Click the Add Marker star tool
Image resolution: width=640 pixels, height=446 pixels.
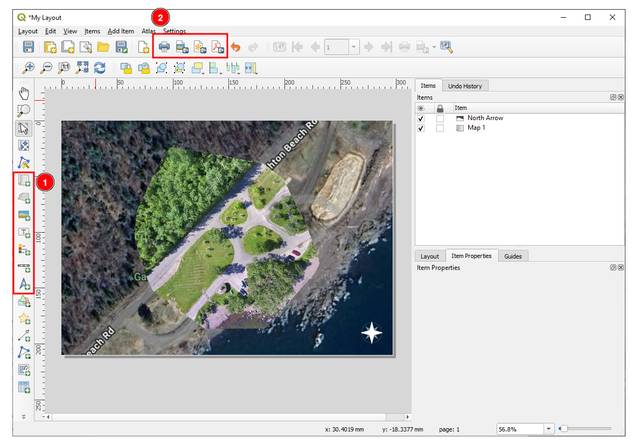24,319
